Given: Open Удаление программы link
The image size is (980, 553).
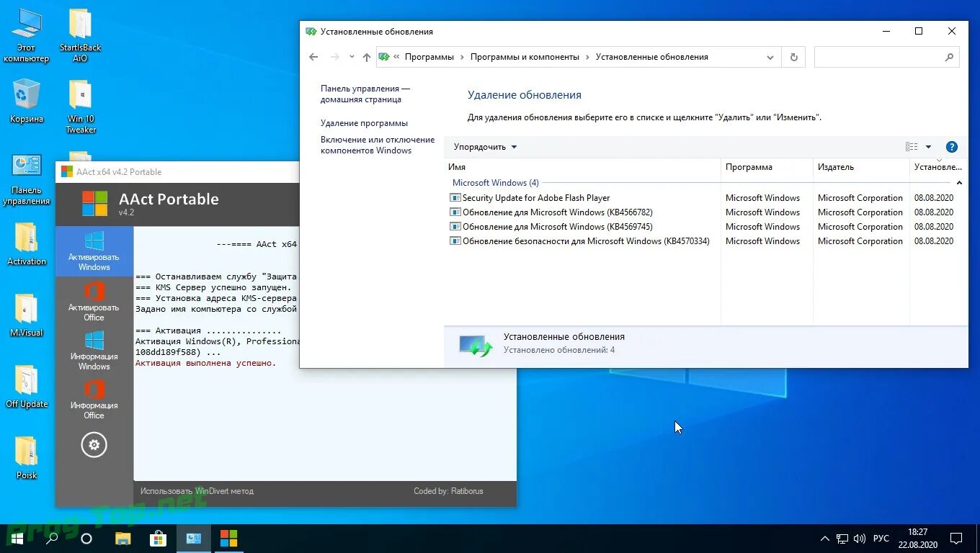Looking at the screenshot, I should click(x=364, y=123).
